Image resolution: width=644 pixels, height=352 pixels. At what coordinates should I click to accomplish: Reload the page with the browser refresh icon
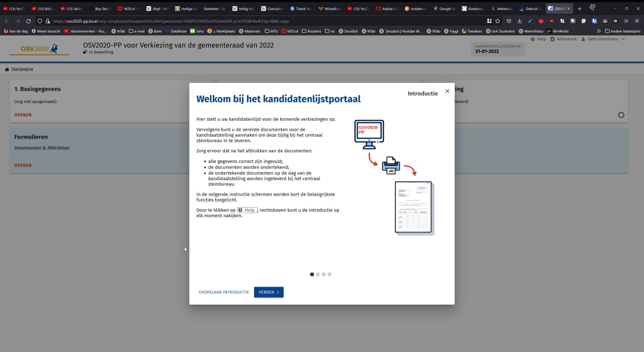(x=28, y=21)
